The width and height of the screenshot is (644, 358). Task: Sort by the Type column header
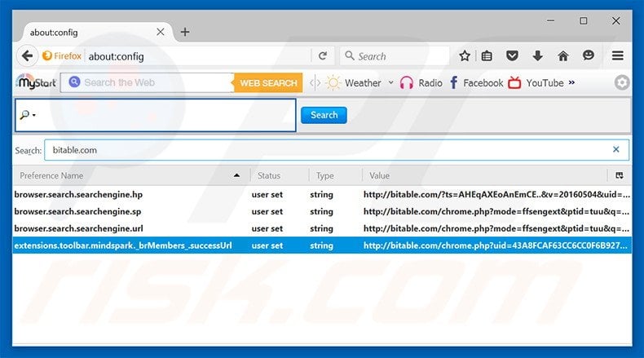click(335, 175)
